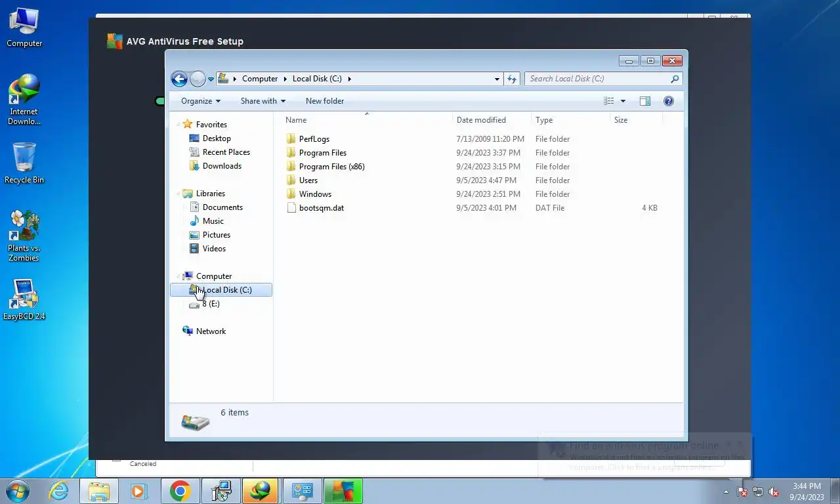Viewport: 840px width, 504px height.
Task: Create a New folder from toolbar
Action: click(325, 101)
